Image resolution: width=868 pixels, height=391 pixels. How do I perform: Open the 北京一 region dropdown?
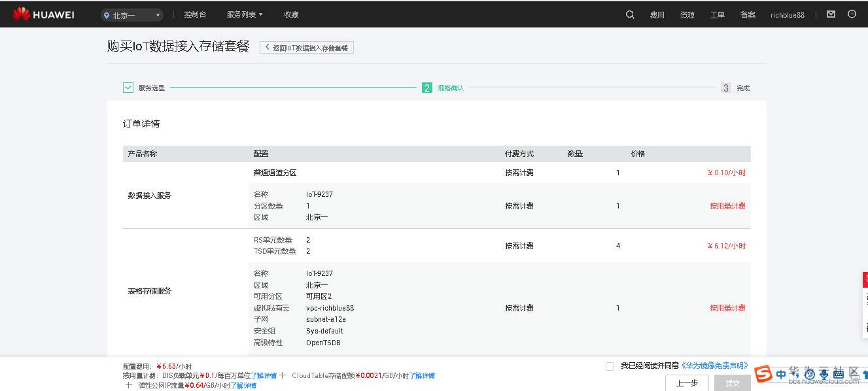click(x=131, y=14)
